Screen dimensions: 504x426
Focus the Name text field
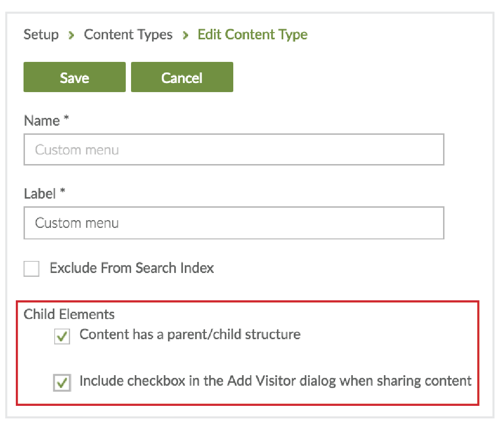pos(234,150)
